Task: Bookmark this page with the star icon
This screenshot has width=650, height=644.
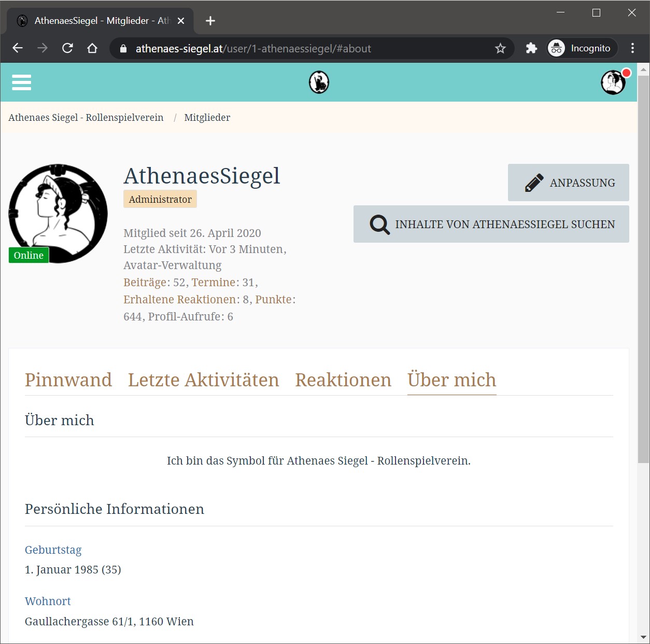Action: point(500,49)
